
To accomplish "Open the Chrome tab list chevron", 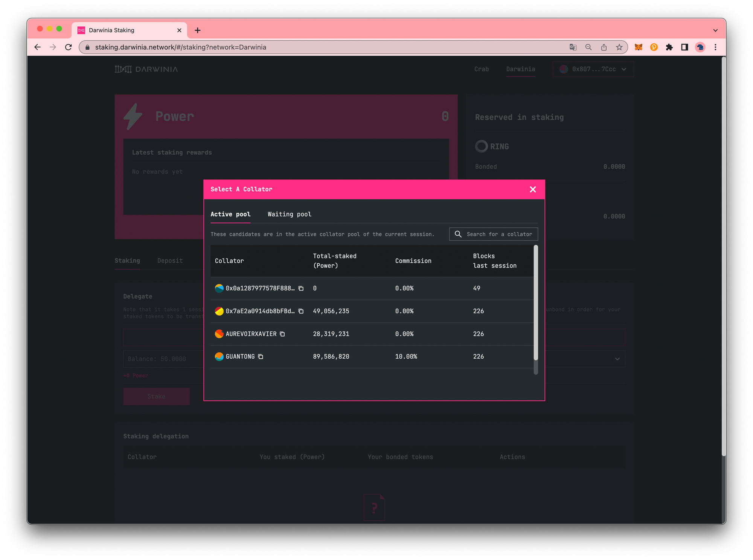I will click(x=715, y=30).
